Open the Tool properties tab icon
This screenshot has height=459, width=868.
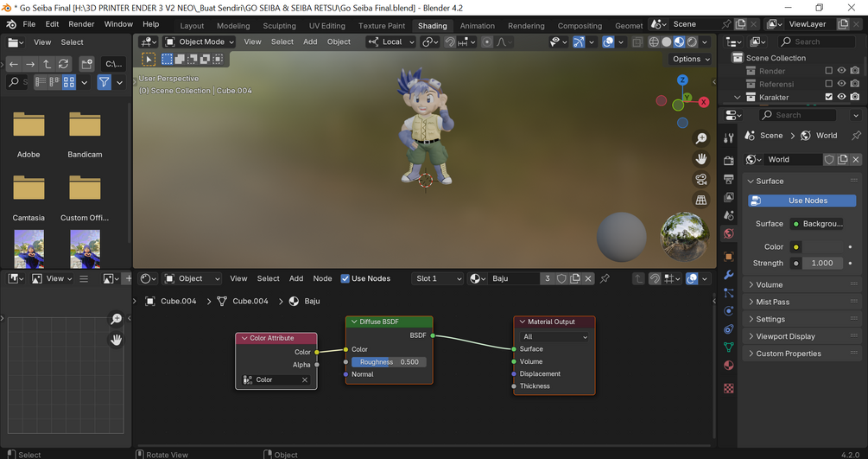click(x=728, y=138)
